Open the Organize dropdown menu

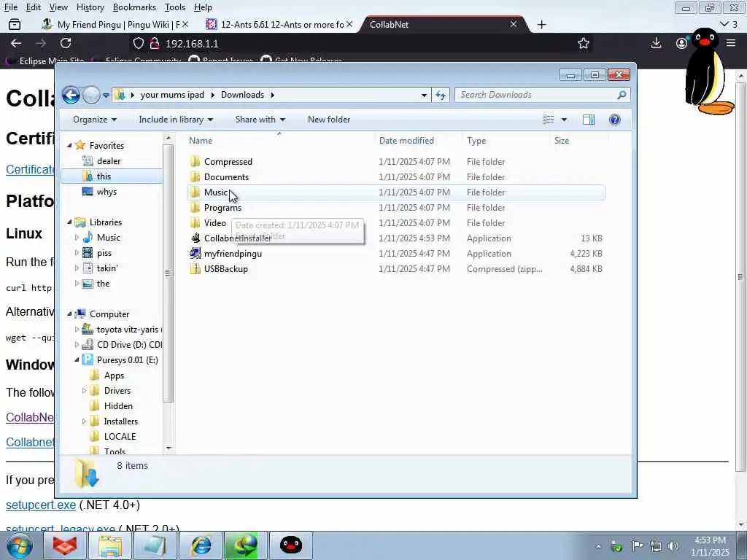tap(95, 120)
